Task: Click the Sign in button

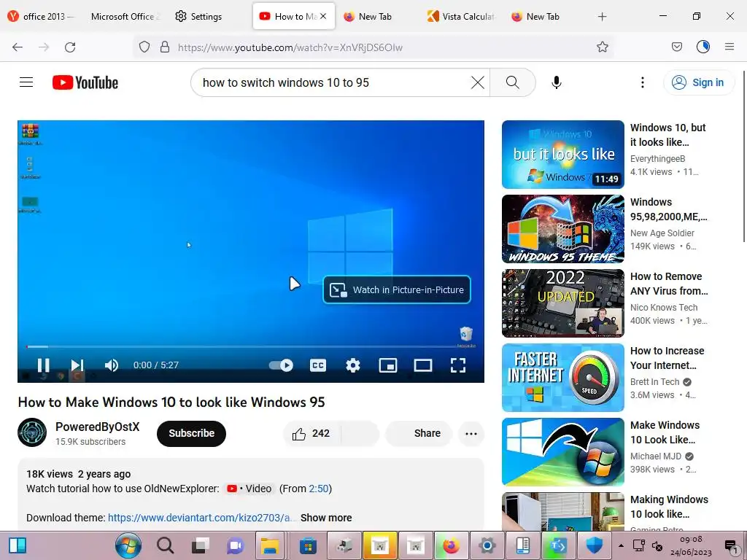Action: point(698,82)
